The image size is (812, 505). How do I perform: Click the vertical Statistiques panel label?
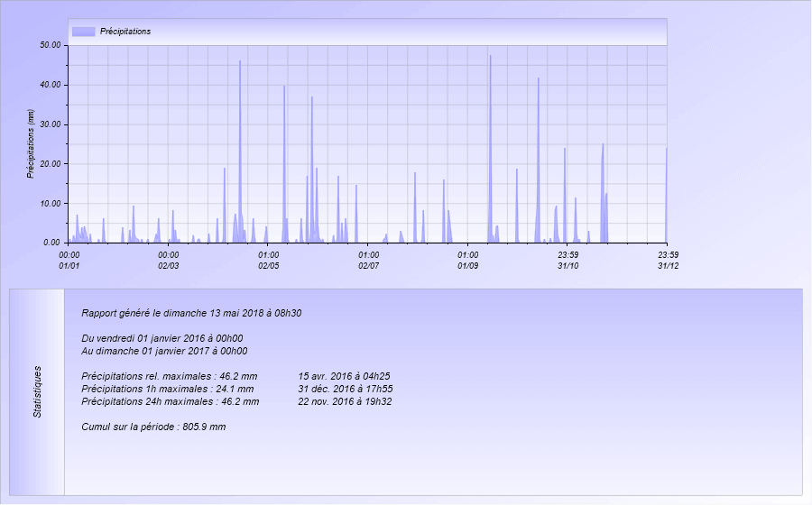tap(38, 390)
